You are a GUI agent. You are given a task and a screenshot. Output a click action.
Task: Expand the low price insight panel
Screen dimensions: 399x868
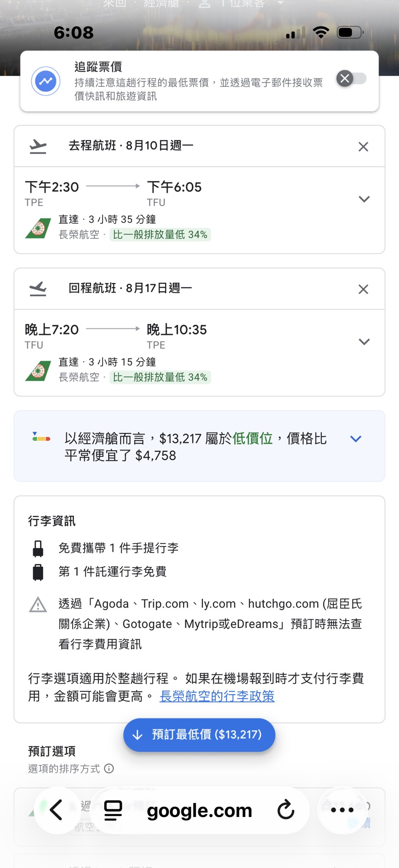tap(355, 439)
